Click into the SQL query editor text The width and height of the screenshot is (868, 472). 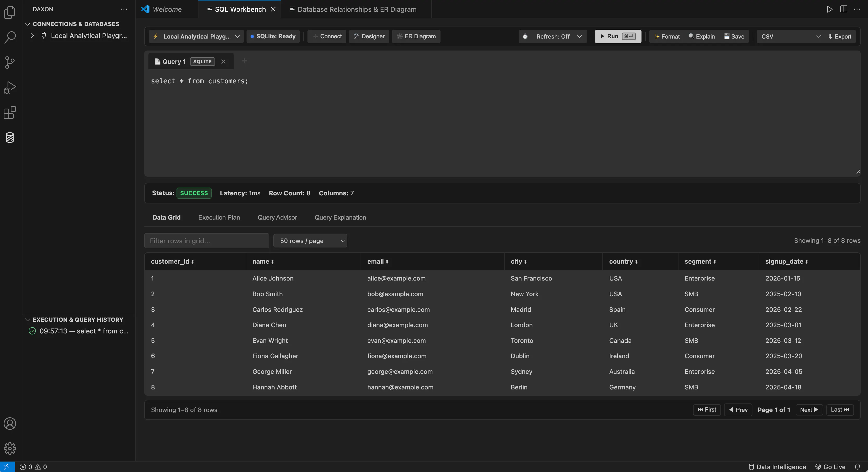tap(199, 81)
